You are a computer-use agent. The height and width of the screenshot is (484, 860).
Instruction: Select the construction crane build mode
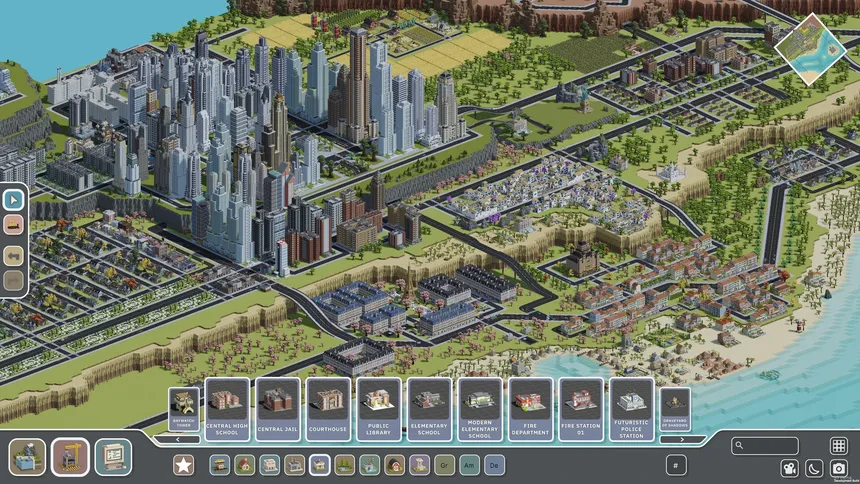(70, 457)
